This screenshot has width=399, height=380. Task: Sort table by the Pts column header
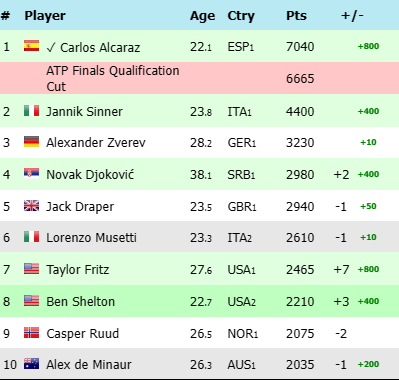[x=296, y=16]
